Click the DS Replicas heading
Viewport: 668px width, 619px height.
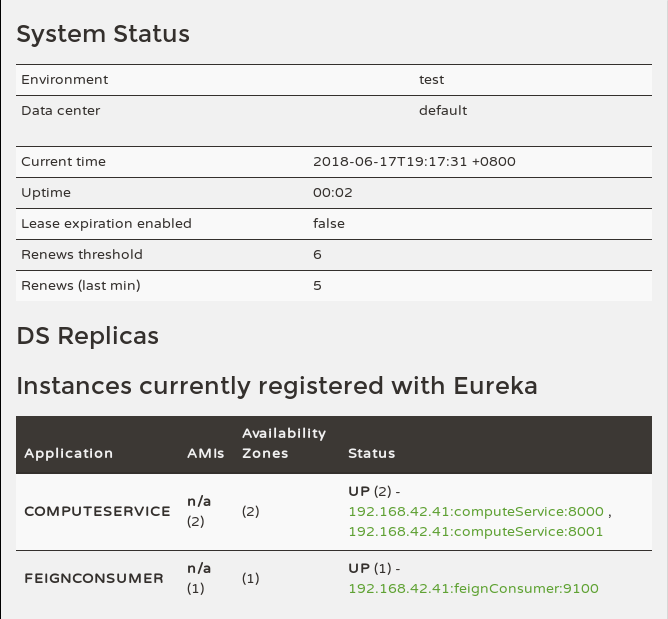tap(88, 335)
